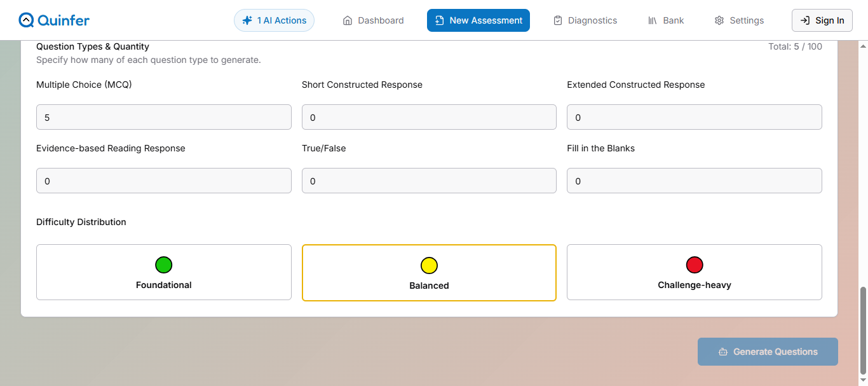The image size is (868, 386).
Task: Select the Balanced difficulty option
Action: (429, 273)
